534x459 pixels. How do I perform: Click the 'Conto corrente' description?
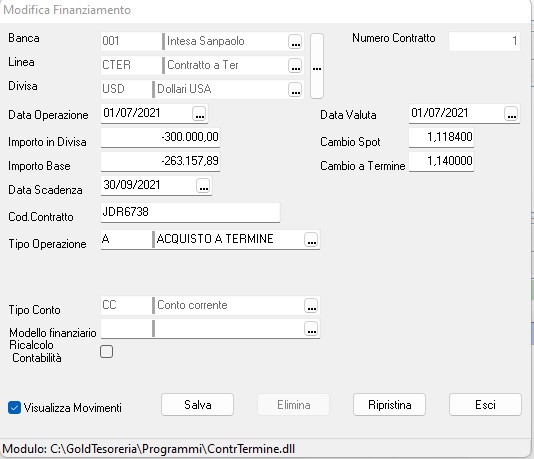(192, 305)
